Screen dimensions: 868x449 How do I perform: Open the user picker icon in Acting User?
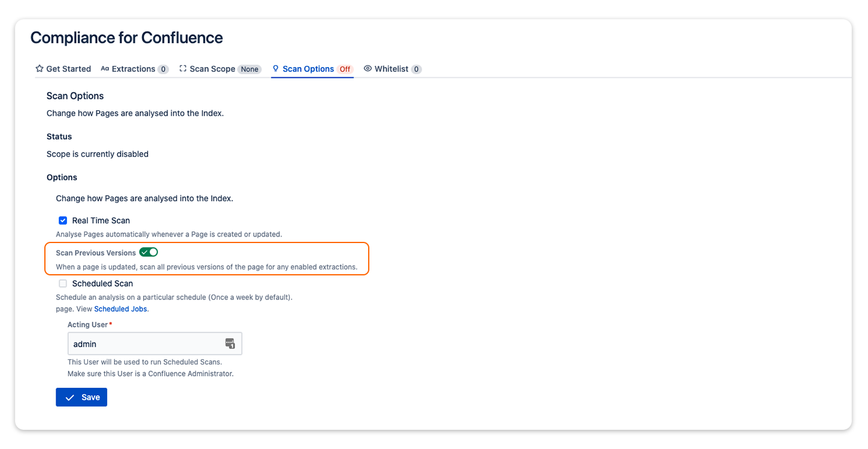[230, 344]
